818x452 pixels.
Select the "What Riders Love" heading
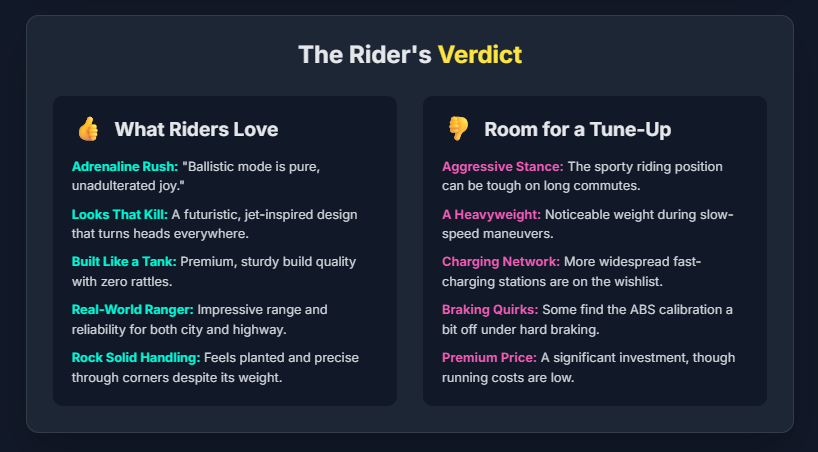coord(196,130)
